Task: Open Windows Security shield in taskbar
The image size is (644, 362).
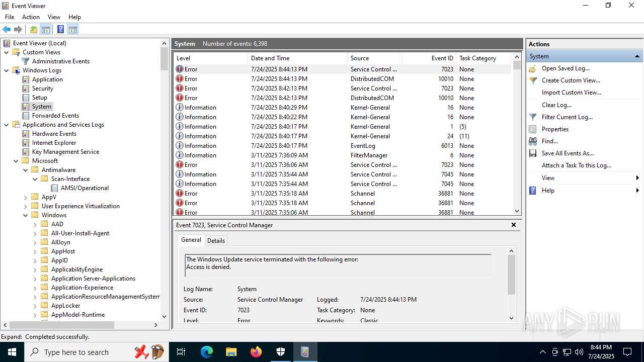Action: [281, 352]
